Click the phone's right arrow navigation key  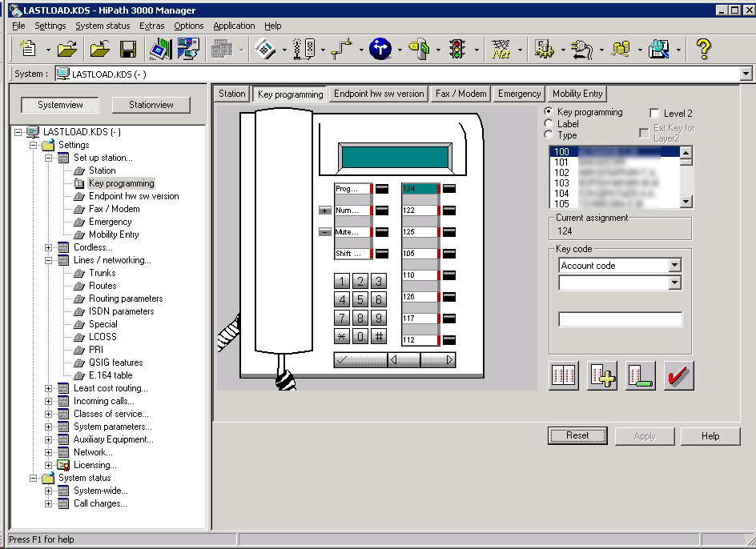438,360
